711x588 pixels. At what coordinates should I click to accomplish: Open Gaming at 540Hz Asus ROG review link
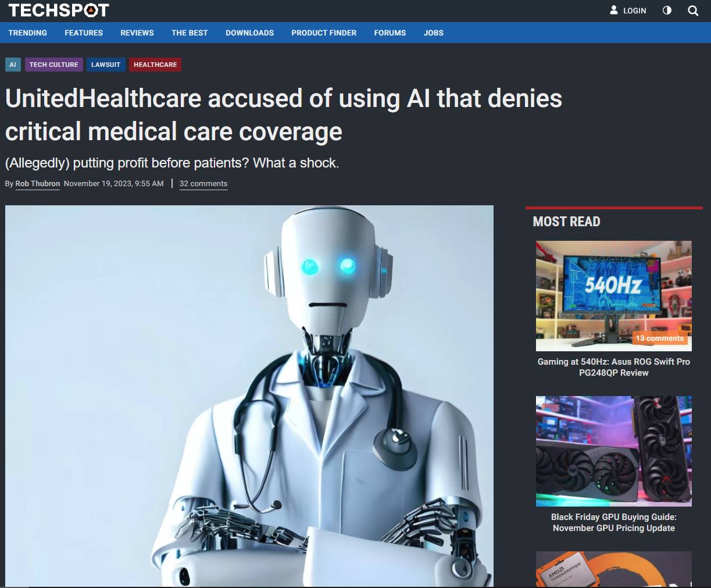click(x=614, y=367)
